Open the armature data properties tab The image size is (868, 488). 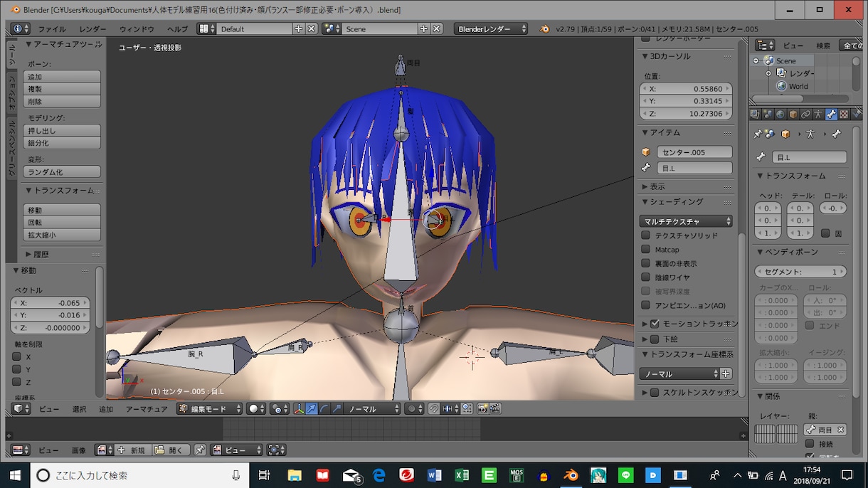[818, 114]
